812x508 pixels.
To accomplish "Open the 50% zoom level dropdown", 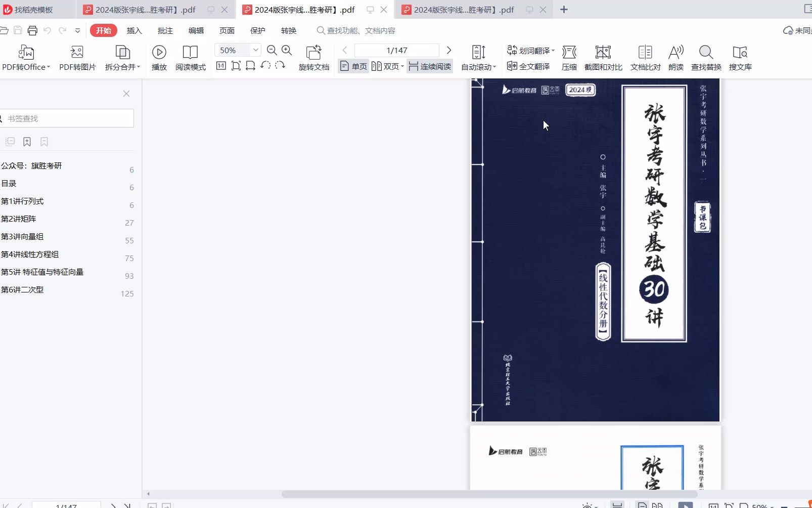I will (255, 50).
